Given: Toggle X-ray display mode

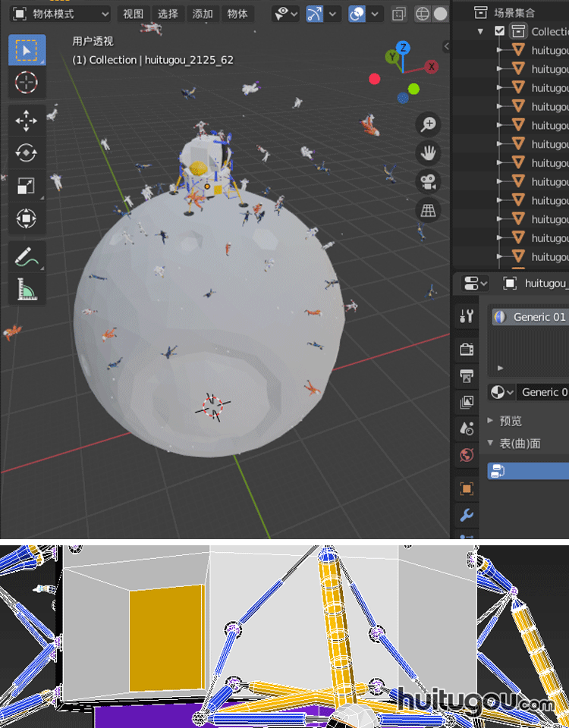Looking at the screenshot, I should (399, 14).
